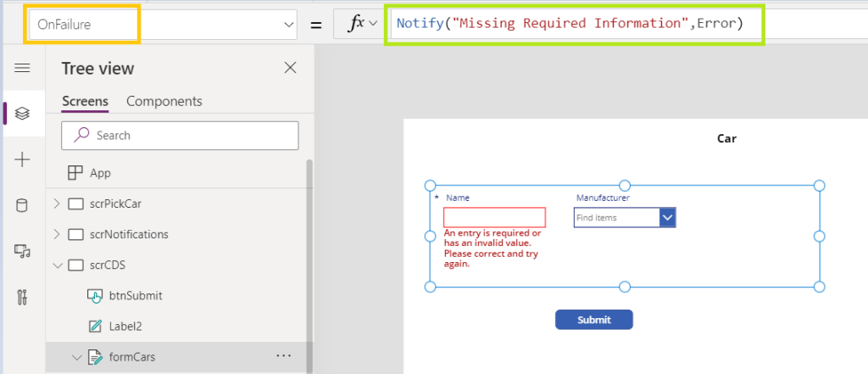The height and width of the screenshot is (374, 868).
Task: Collapse the scrCDS screen node
Action: pyautogui.click(x=57, y=265)
